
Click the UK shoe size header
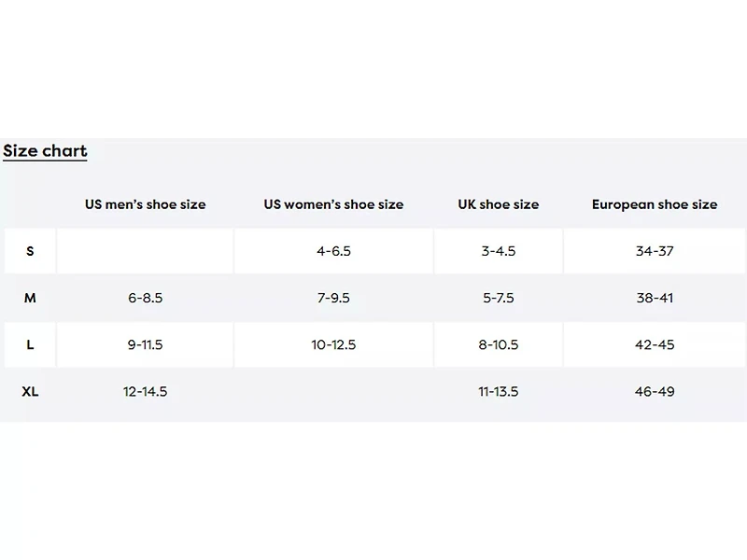[498, 204]
